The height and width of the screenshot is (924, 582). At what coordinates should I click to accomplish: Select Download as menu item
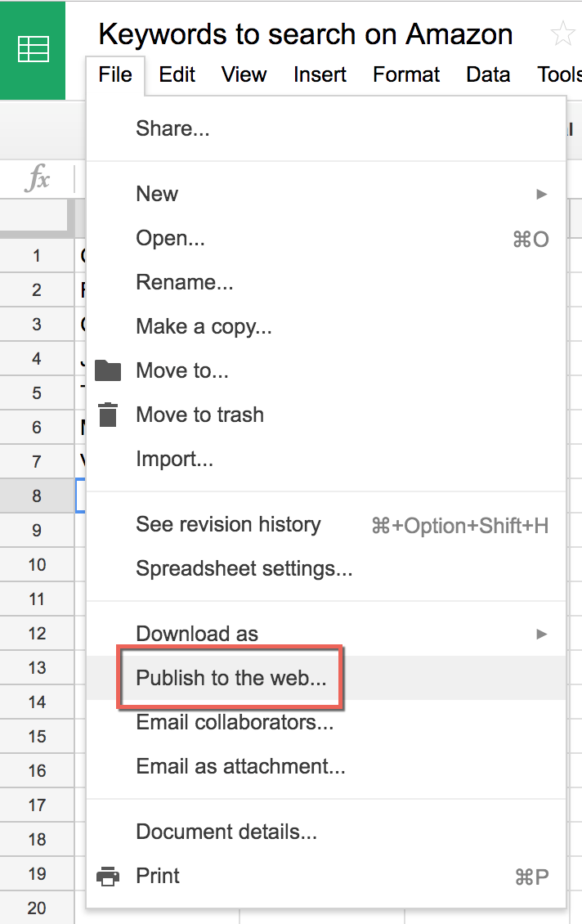[326, 634]
